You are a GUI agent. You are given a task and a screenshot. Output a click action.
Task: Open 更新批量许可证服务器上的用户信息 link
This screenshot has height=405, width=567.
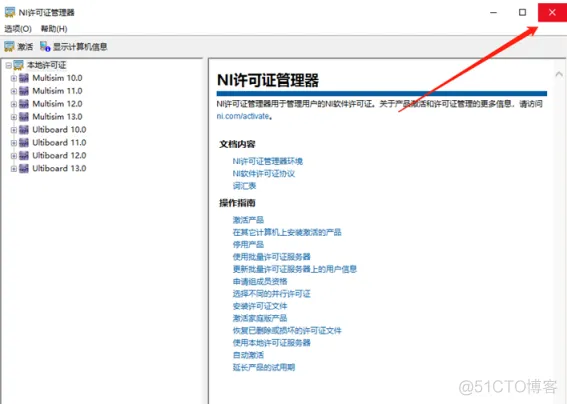(x=294, y=269)
